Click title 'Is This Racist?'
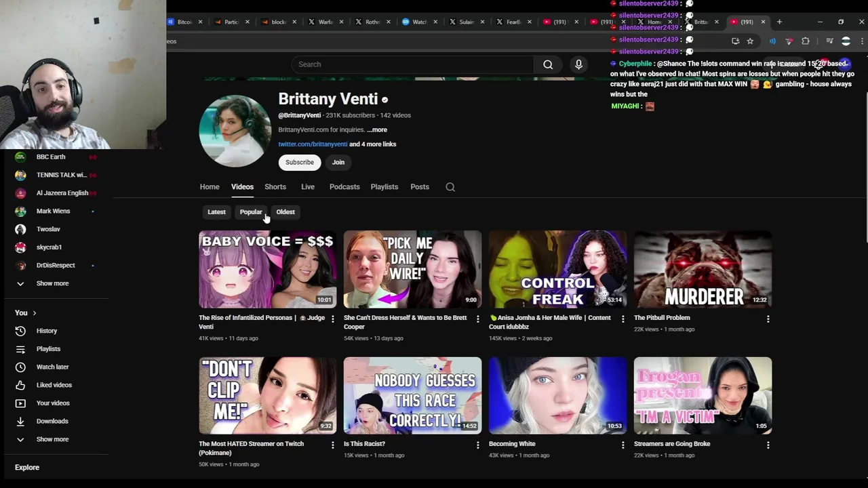868x488 pixels. pos(364,444)
